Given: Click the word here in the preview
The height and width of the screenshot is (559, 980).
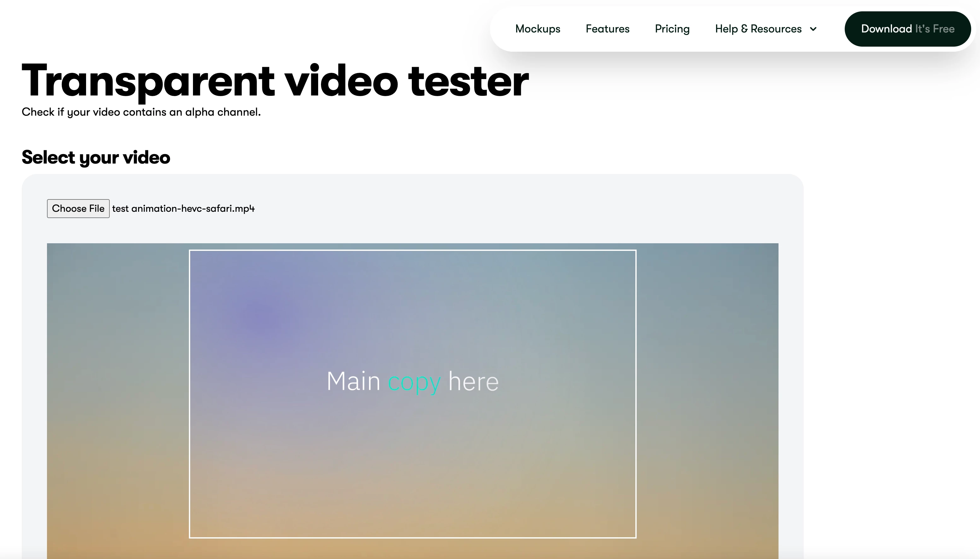Looking at the screenshot, I should coord(473,382).
